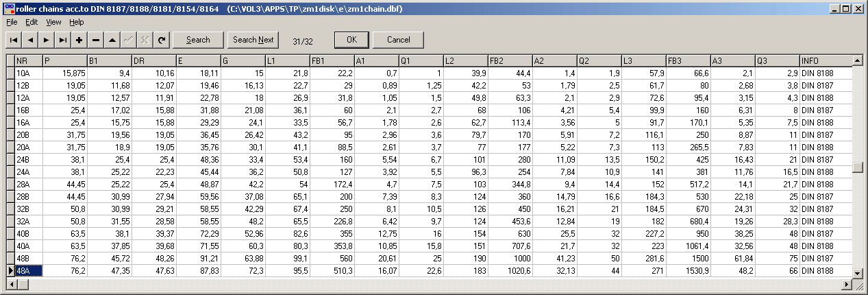Open the Help menu
Viewport: 868px width, 295px height.
[x=76, y=22]
